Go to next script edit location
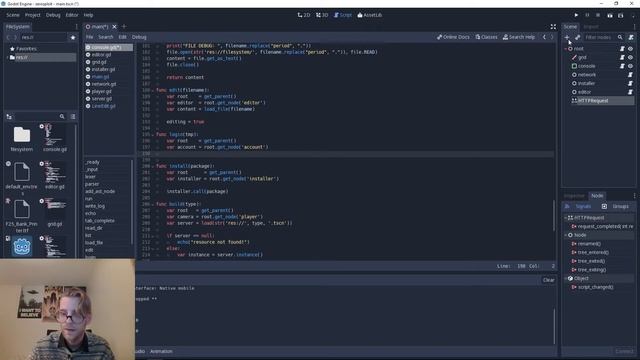This screenshot has height=360, width=640. (552, 37)
